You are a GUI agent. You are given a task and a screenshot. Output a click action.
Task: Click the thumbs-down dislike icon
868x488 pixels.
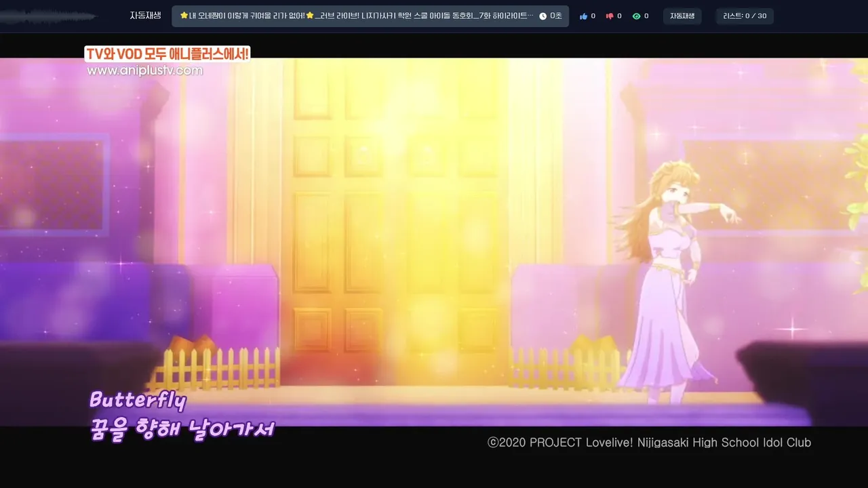click(609, 16)
